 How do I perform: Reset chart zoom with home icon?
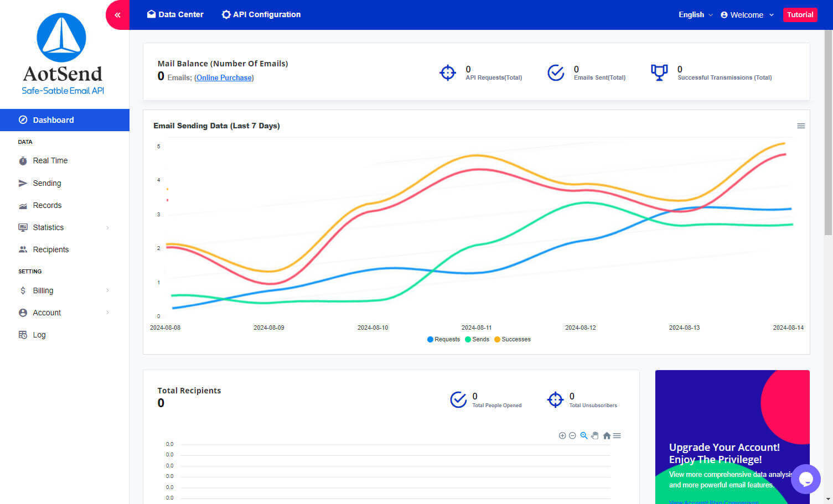(607, 436)
